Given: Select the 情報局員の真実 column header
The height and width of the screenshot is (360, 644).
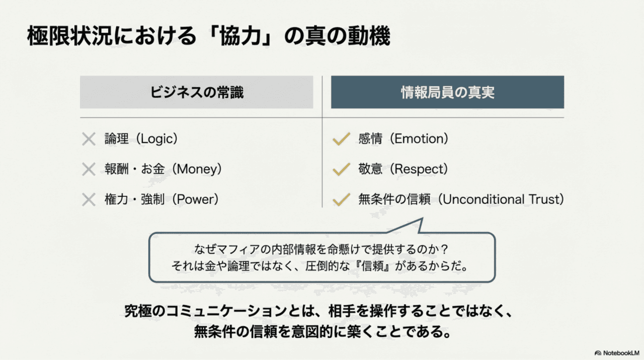Looking at the screenshot, I should [x=447, y=93].
